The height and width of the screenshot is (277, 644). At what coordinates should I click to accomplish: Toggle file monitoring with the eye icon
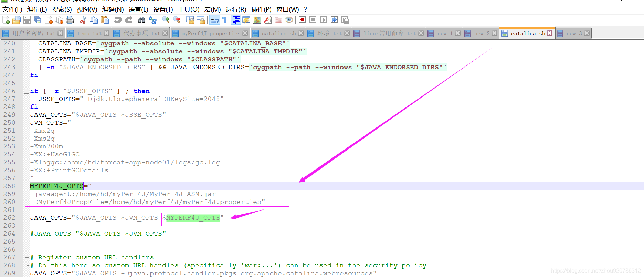click(x=289, y=20)
